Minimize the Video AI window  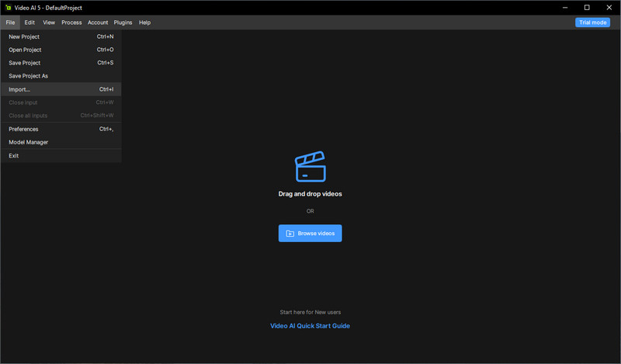[565, 8]
